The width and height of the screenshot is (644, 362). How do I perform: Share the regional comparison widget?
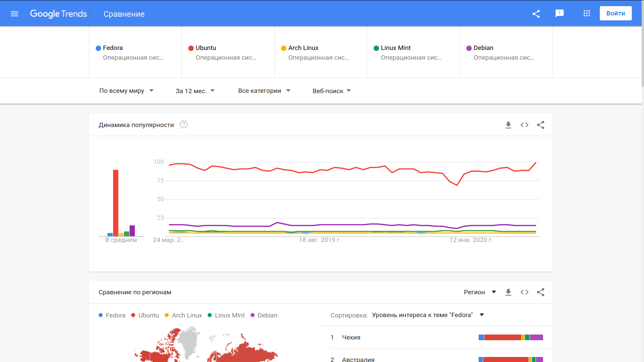tap(541, 292)
